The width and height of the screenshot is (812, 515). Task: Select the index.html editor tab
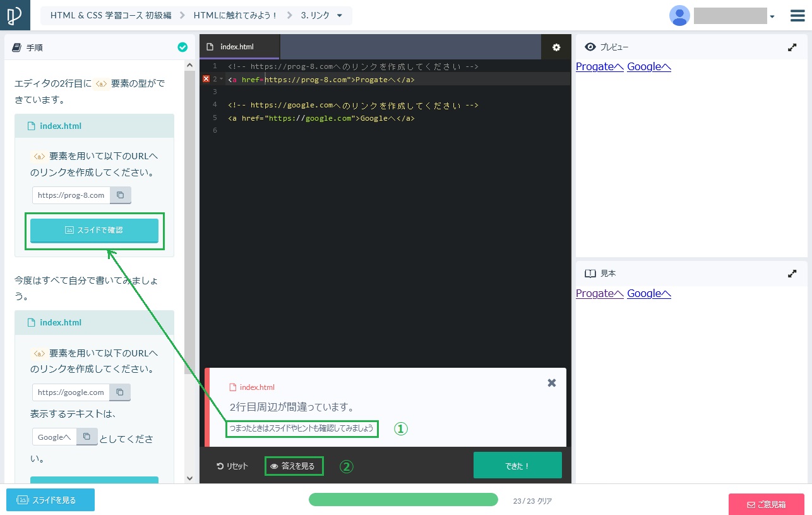pyautogui.click(x=239, y=47)
